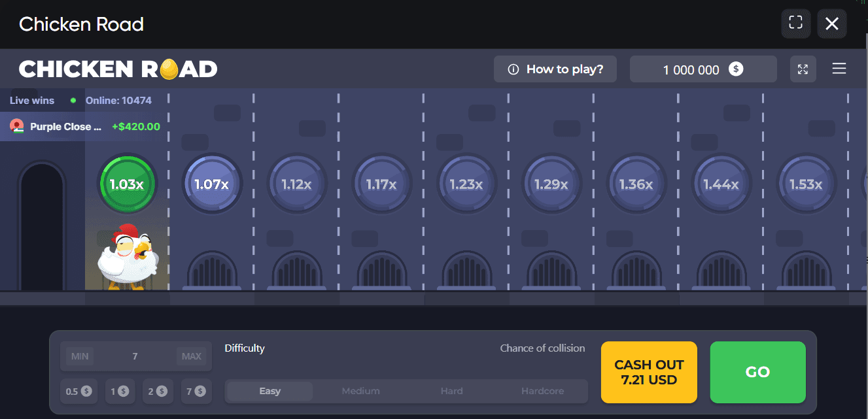Click the +$420.00 win amount
The image size is (868, 419).
136,127
